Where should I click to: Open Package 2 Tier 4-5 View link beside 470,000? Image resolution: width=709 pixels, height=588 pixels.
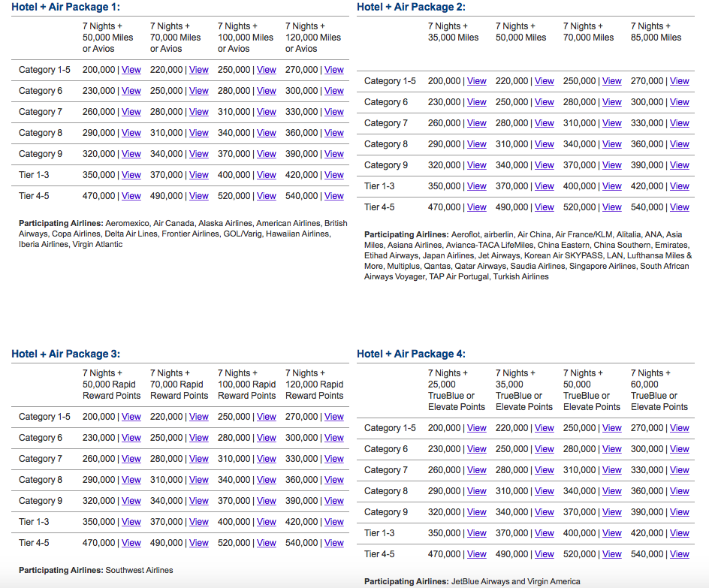point(477,207)
